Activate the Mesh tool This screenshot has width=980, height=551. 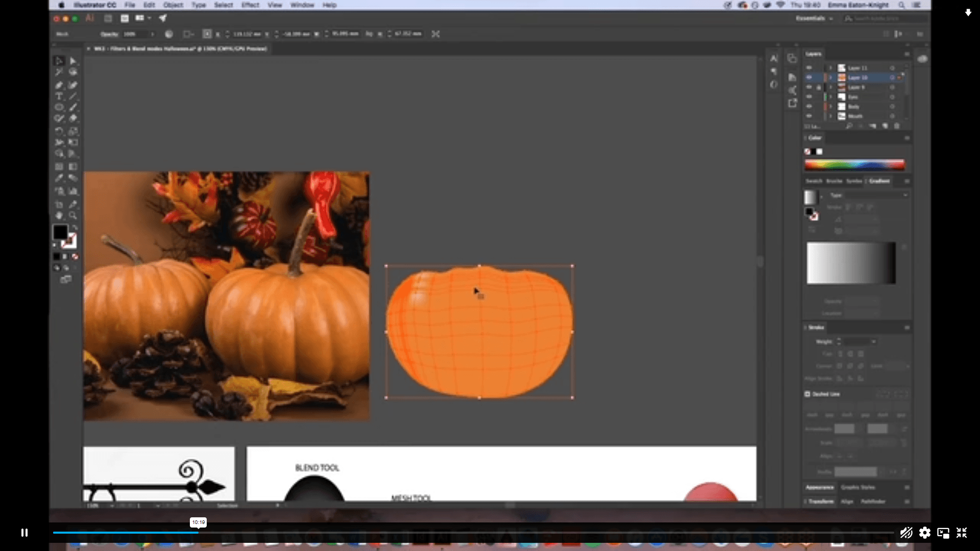coord(58,166)
